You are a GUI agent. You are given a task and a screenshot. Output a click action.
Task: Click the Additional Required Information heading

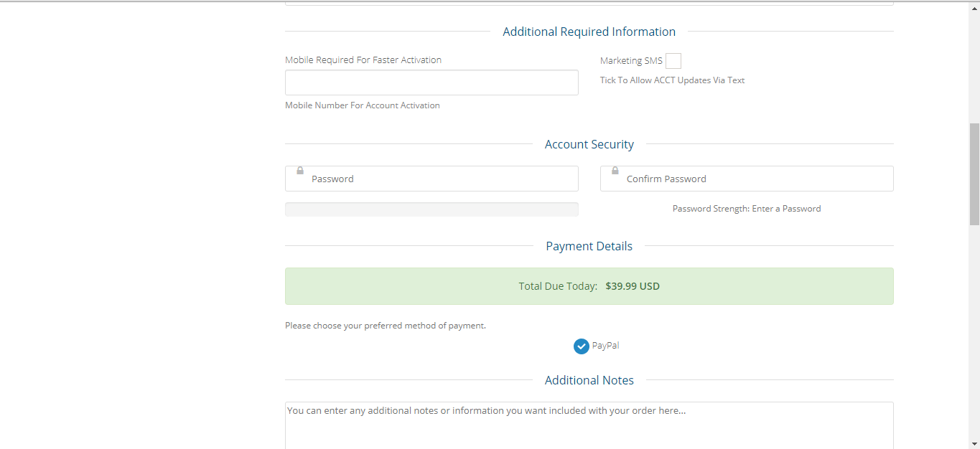click(589, 32)
